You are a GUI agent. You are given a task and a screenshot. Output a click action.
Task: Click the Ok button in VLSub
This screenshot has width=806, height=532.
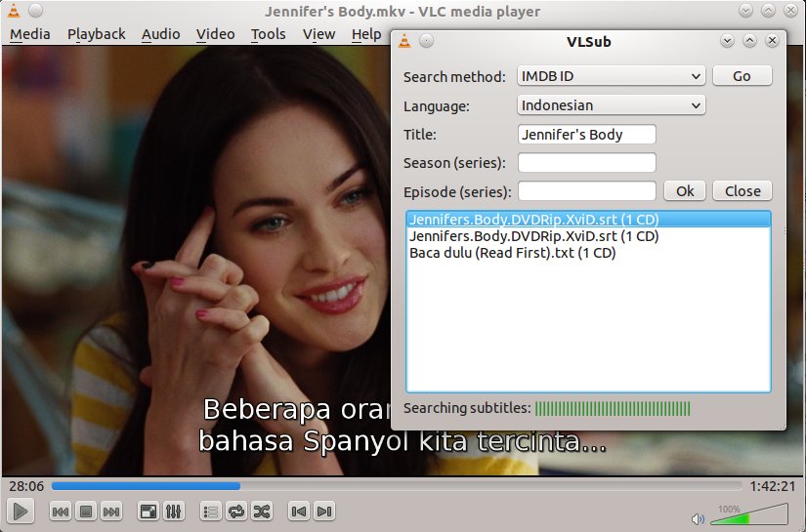pos(685,191)
